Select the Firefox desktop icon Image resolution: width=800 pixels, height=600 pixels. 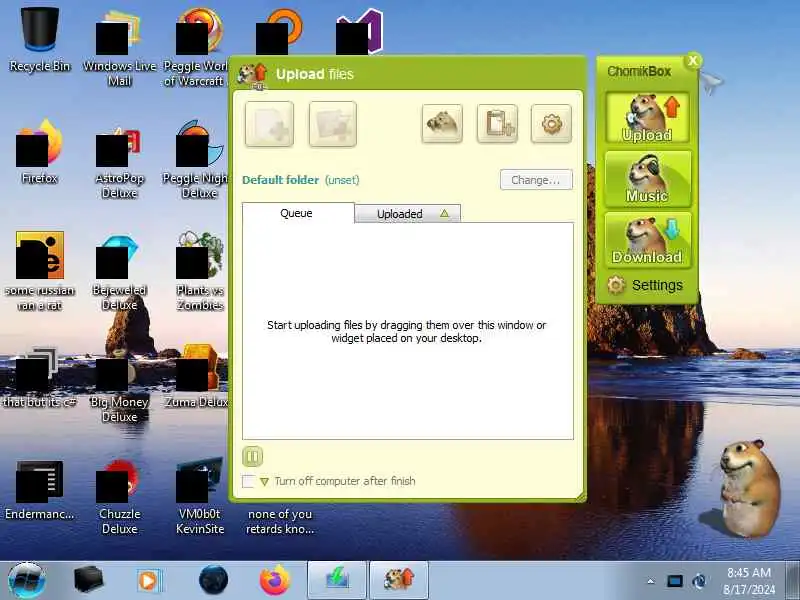click(40, 151)
